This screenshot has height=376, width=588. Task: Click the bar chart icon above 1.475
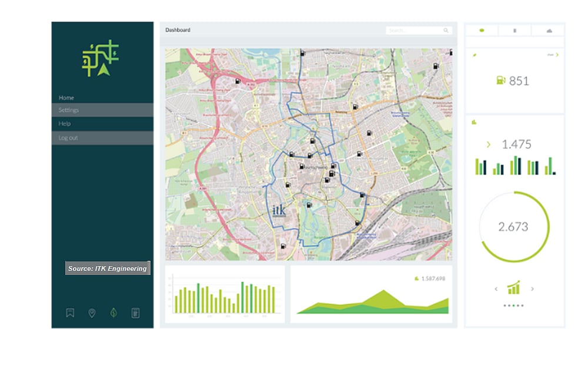(474, 122)
